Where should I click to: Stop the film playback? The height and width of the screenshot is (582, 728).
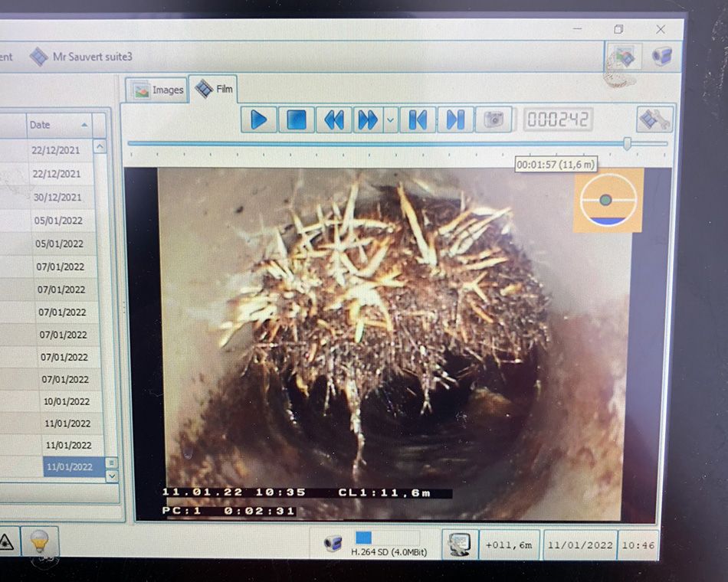[296, 119]
